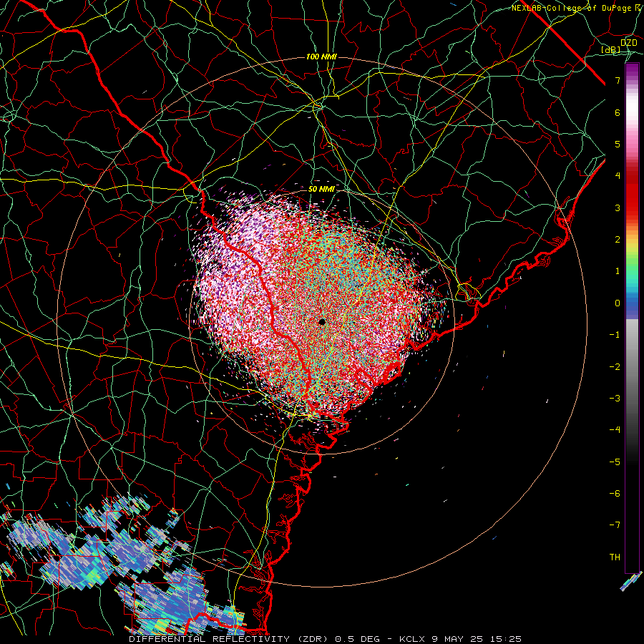
Task: Click the "7" value on color scale
Action: point(618,80)
